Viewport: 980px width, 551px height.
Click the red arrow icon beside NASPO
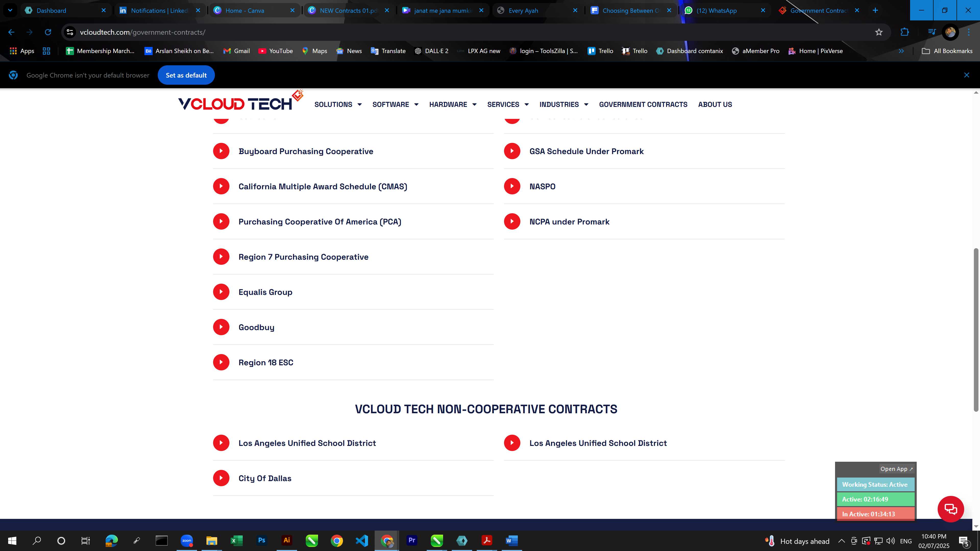coord(512,186)
